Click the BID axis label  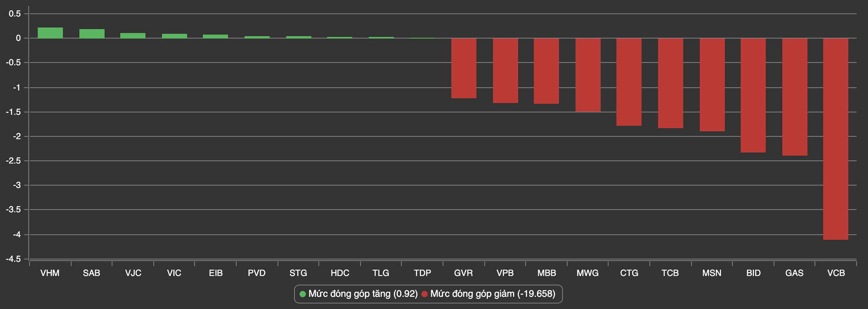click(x=754, y=273)
